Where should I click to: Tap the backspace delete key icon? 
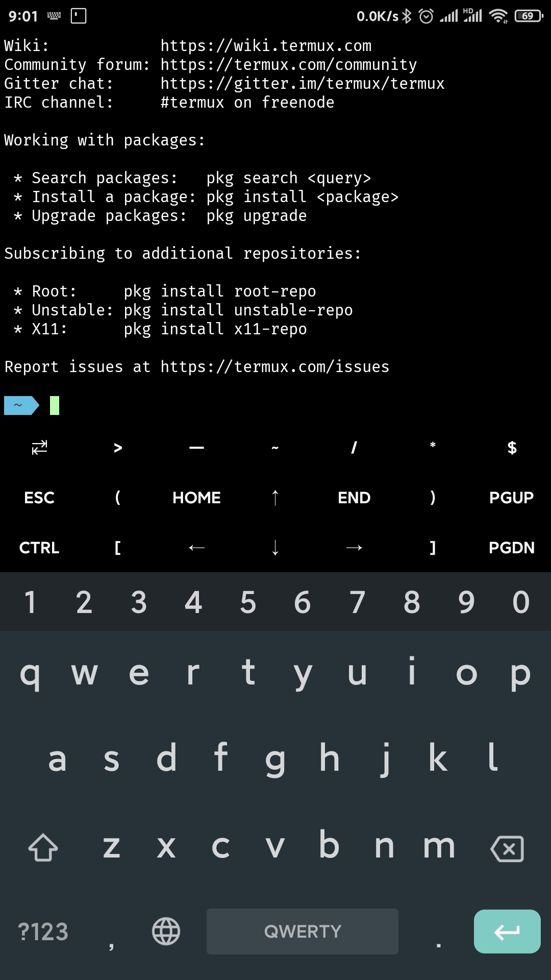[x=507, y=848]
